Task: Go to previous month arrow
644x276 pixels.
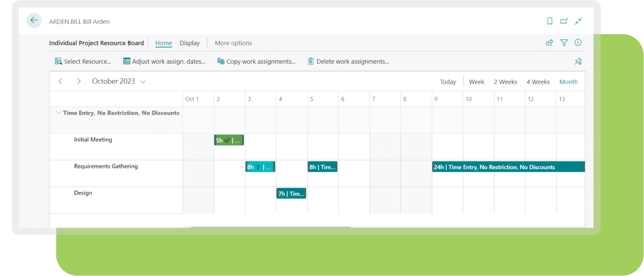Action: [x=61, y=82]
